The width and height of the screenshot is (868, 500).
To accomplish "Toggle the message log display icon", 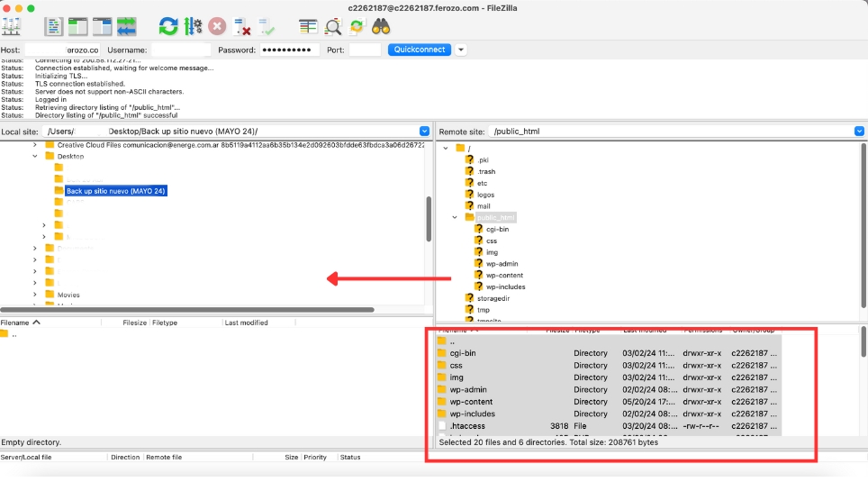I will (x=55, y=26).
